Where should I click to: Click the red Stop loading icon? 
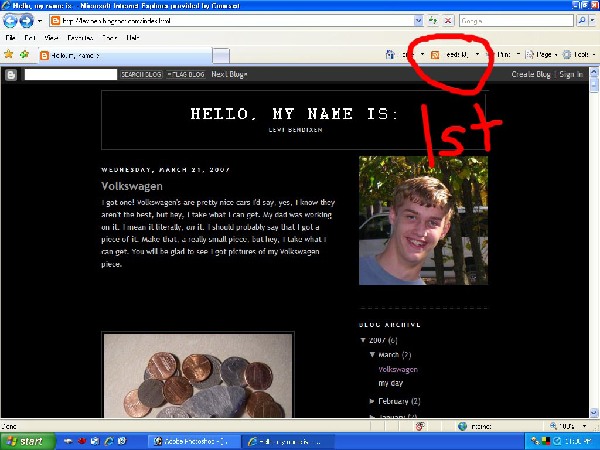point(447,21)
